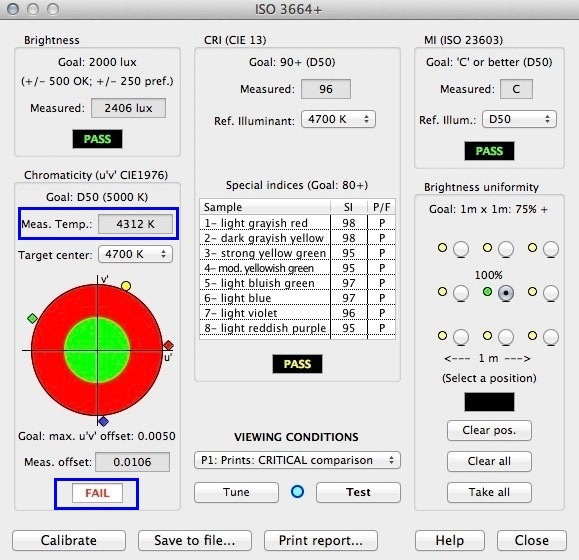Click the yellow indicator dot at bottom-right uniformity position
Viewport: 579px width, 560px height.
532,335
